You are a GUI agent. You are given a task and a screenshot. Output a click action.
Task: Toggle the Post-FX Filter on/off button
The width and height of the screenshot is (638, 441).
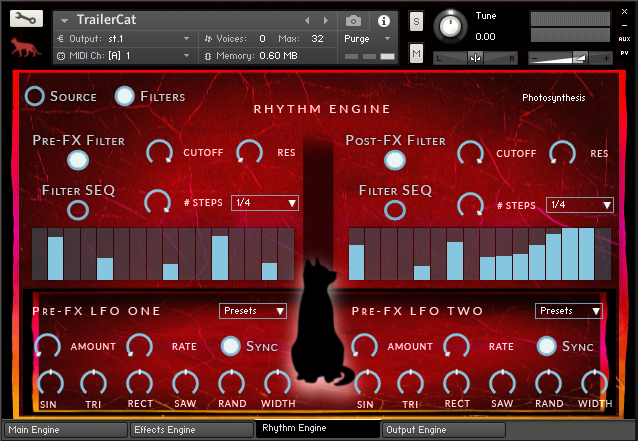click(395, 160)
